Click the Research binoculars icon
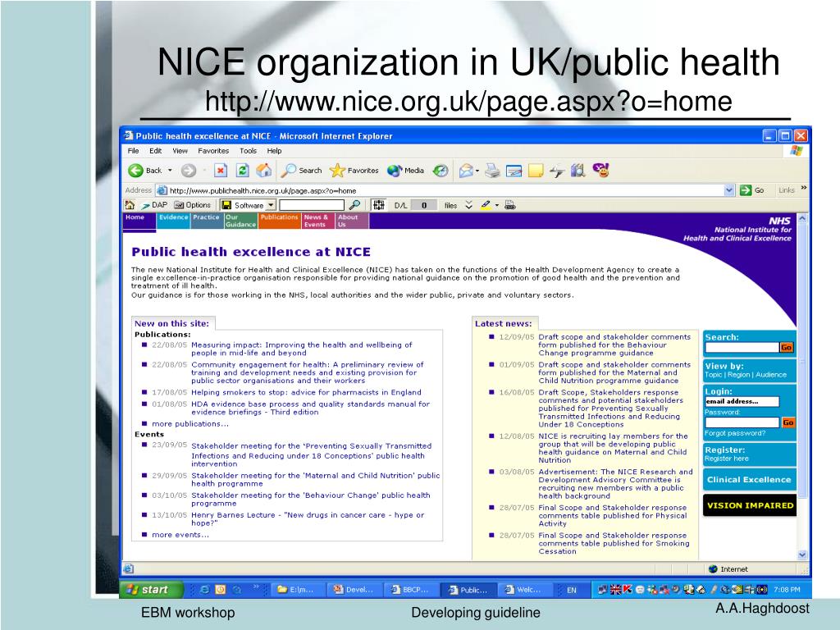This screenshot has width=840, height=630. click(578, 171)
